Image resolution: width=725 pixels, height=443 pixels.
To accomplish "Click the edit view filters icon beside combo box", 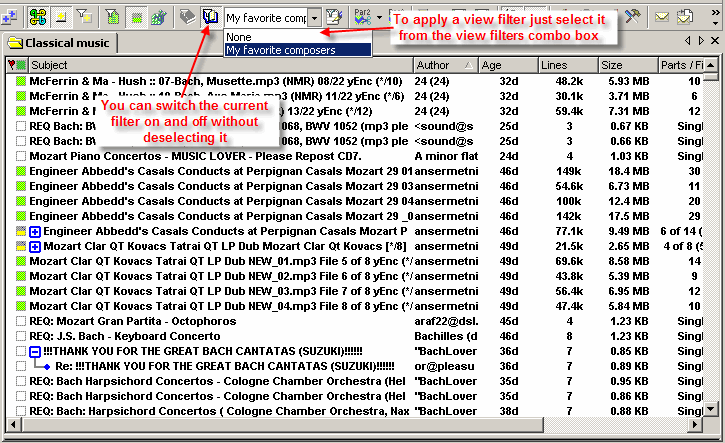I will point(336,17).
